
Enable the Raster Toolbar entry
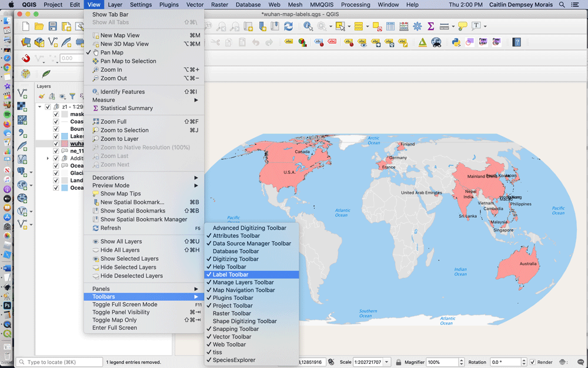(x=252, y=313)
